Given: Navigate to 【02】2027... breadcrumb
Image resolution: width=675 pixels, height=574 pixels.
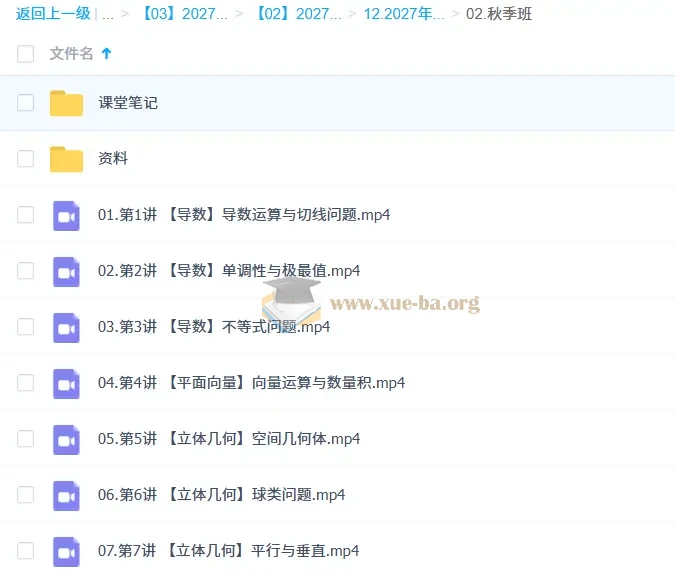Looking at the screenshot, I should [299, 14].
